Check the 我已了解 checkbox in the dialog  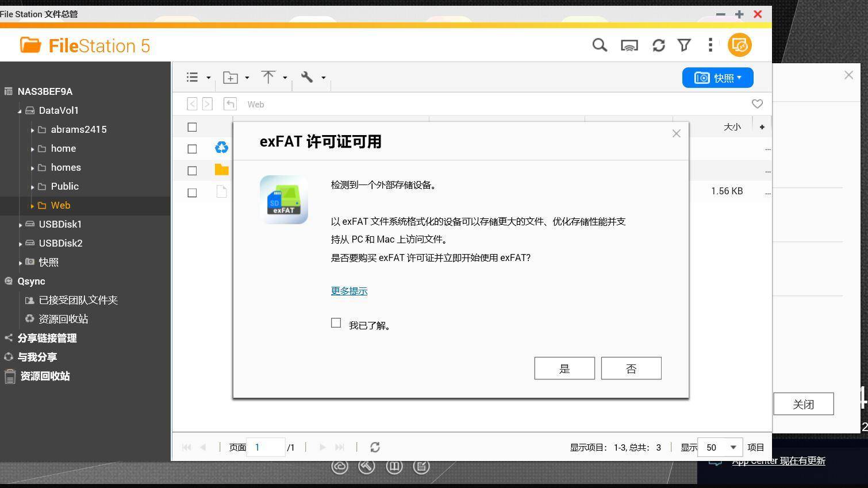[x=336, y=323]
